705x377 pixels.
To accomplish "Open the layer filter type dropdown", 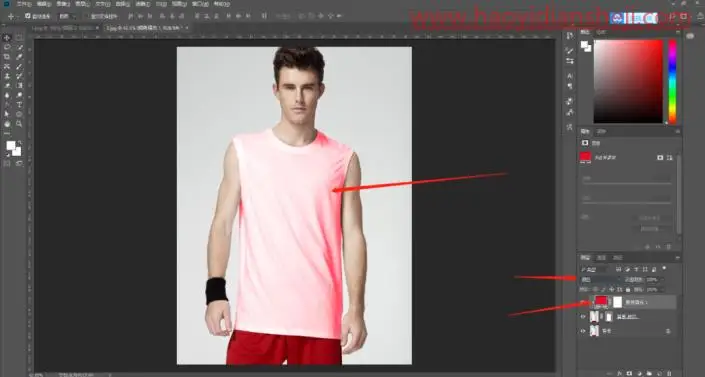I will coord(594,269).
